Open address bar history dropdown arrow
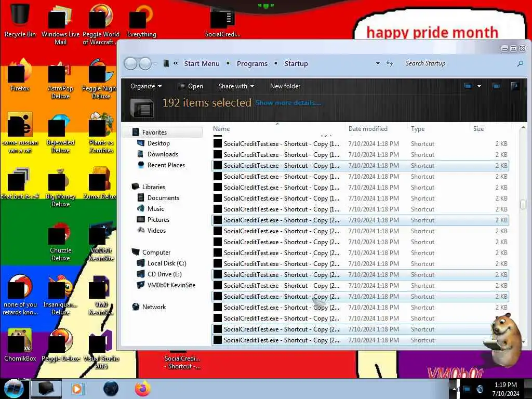 [378, 63]
